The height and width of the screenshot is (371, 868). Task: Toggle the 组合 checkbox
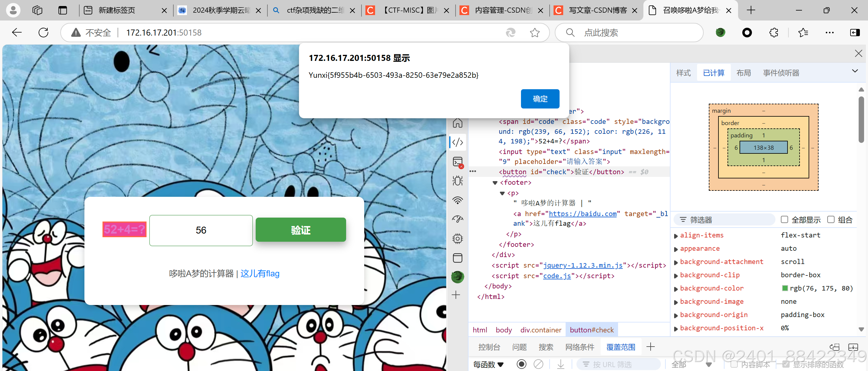pos(831,220)
